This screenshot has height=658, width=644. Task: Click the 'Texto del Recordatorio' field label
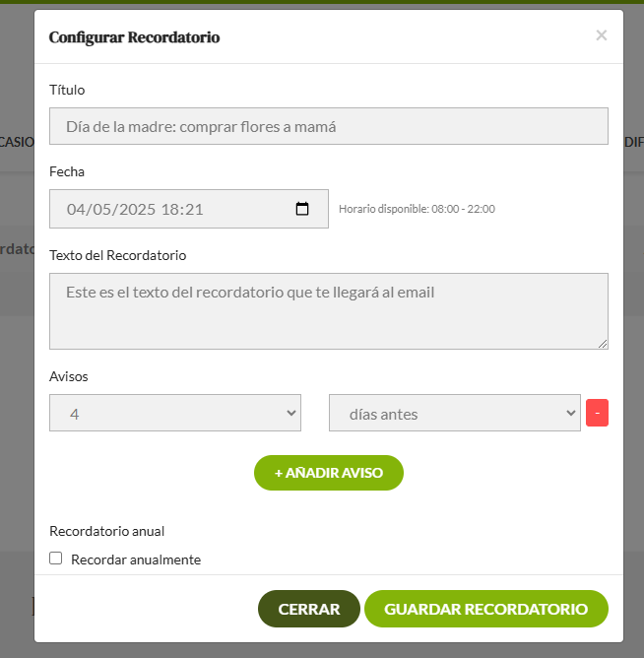[x=117, y=255]
